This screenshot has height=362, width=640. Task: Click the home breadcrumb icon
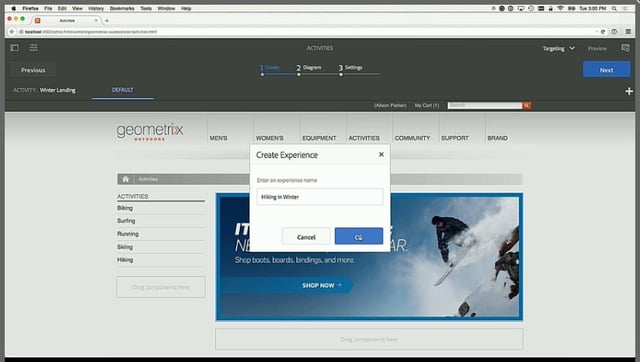tap(126, 179)
